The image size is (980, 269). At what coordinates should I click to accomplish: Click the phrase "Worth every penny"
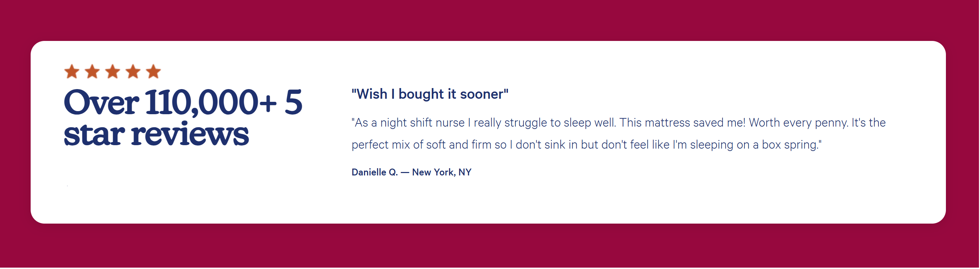pos(798,123)
